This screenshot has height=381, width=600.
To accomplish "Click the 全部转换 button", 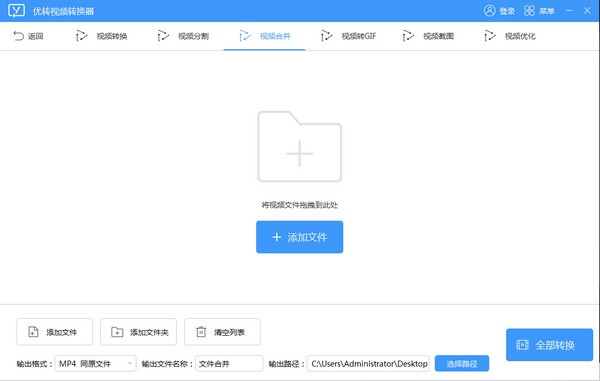I will 549,345.
